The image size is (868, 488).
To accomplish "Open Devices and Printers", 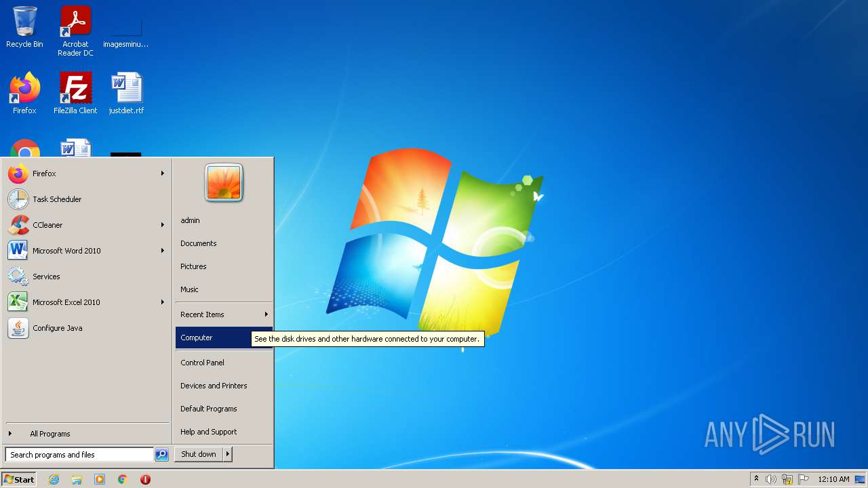I will [224, 386].
